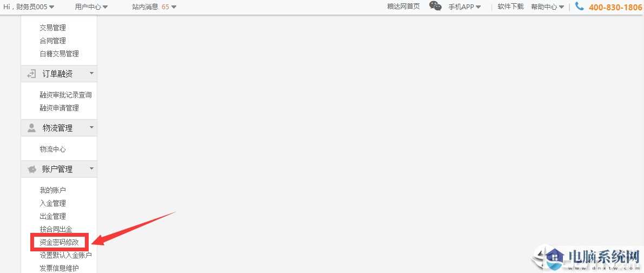Select 白糖交易管理 sidebar item
Screen dimensions: 644x273
tap(59, 54)
